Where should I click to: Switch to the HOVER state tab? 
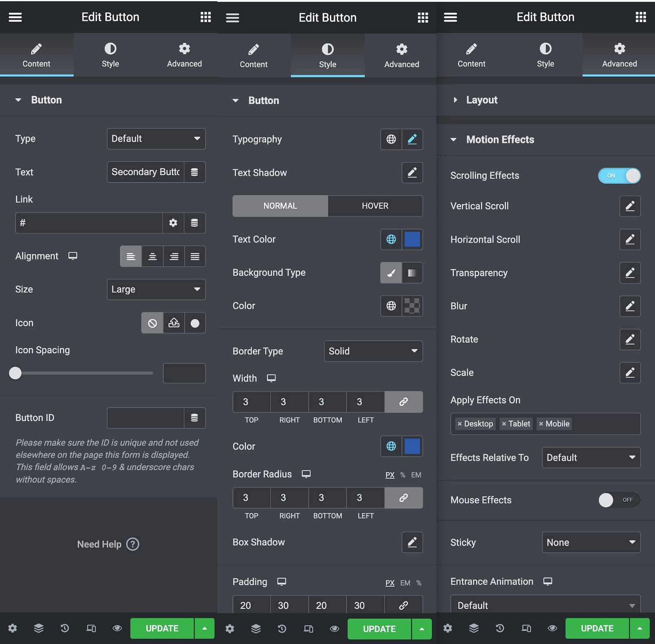(x=375, y=206)
